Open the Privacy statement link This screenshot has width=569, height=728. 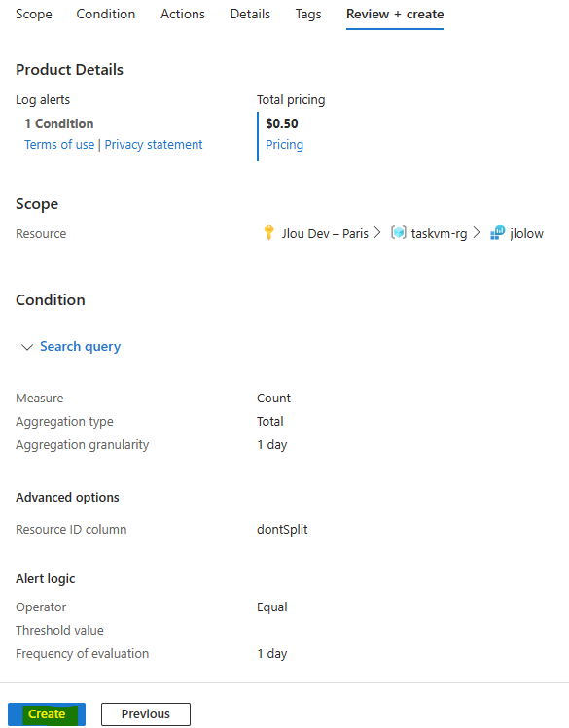pyautogui.click(x=154, y=145)
